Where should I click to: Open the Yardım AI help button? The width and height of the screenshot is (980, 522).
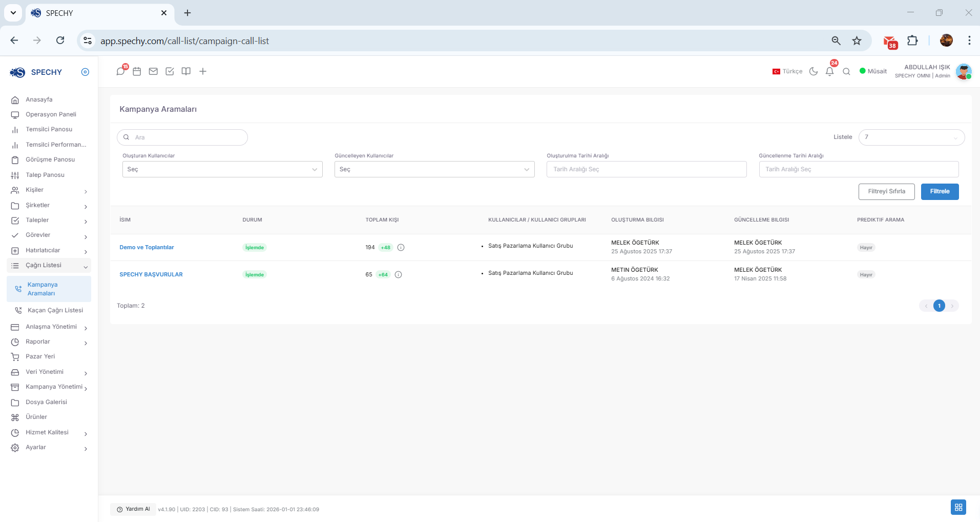coord(133,509)
